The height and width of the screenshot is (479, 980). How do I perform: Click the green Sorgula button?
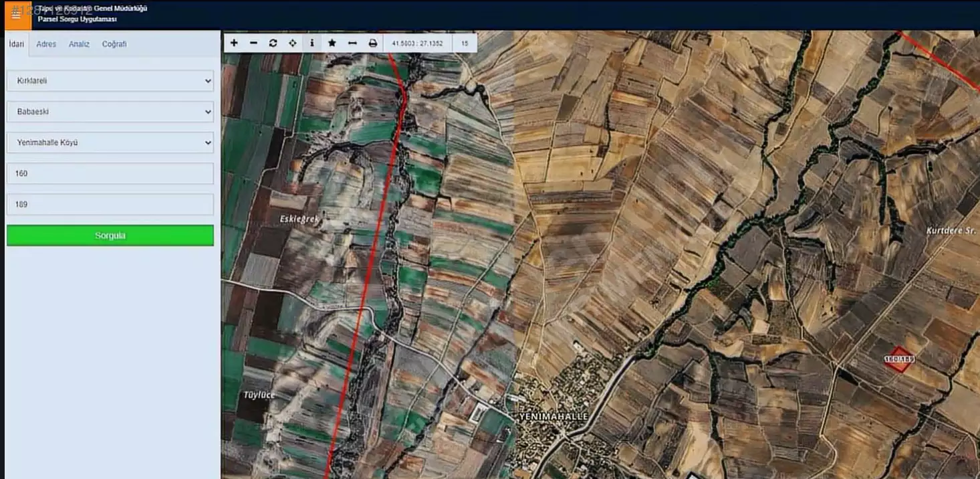pos(110,235)
